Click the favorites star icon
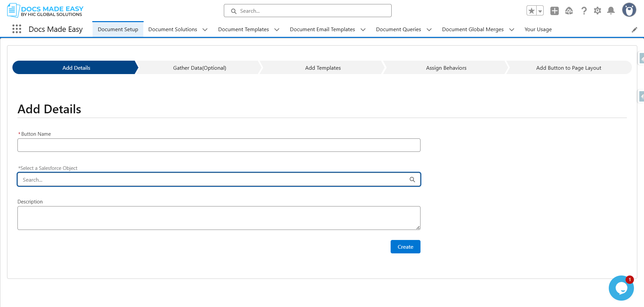644x307 pixels. point(531,11)
